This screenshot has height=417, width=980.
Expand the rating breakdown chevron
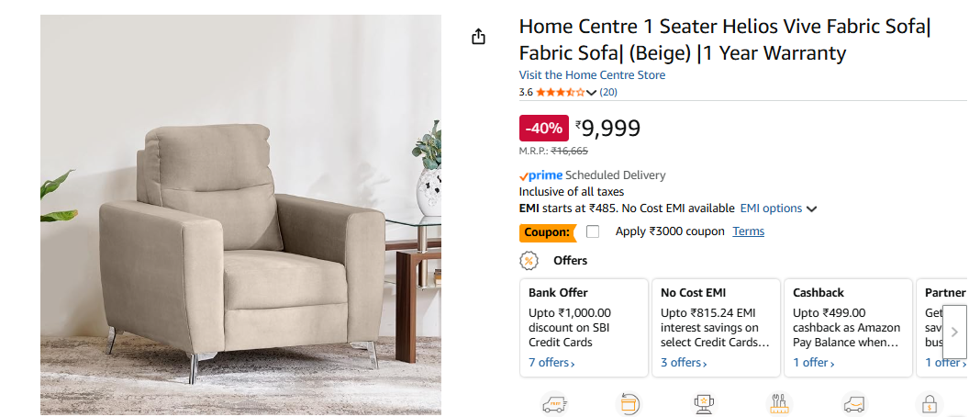tap(591, 93)
